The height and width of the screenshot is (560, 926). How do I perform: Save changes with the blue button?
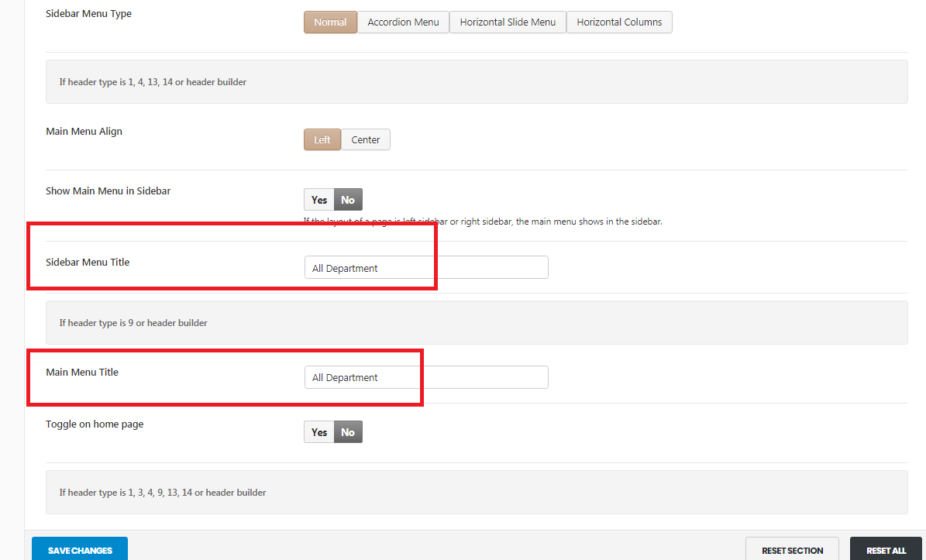click(x=80, y=549)
